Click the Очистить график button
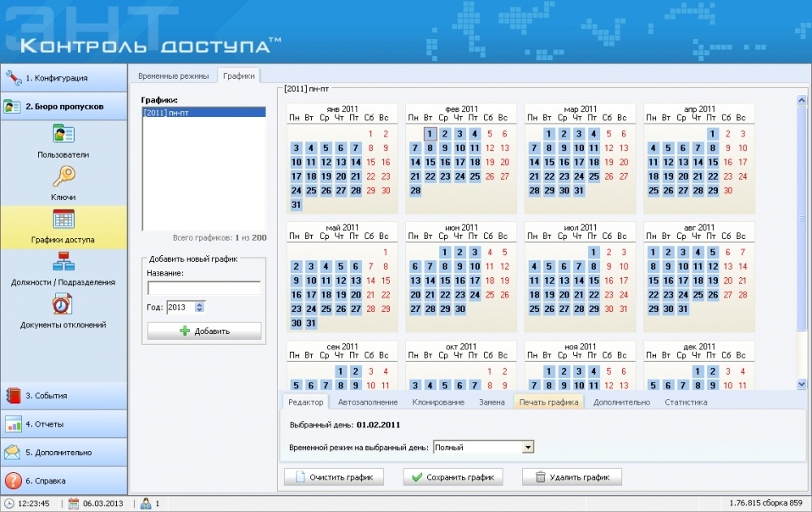 [x=334, y=477]
